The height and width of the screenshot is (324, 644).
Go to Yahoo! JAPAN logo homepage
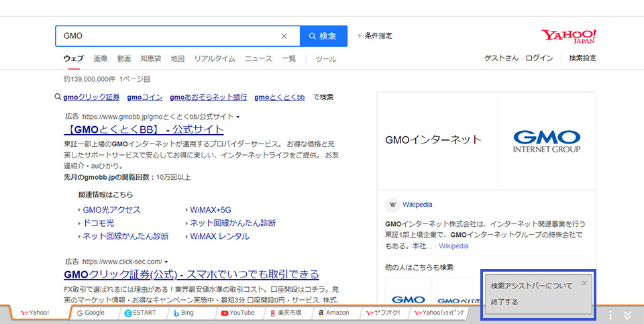click(568, 36)
